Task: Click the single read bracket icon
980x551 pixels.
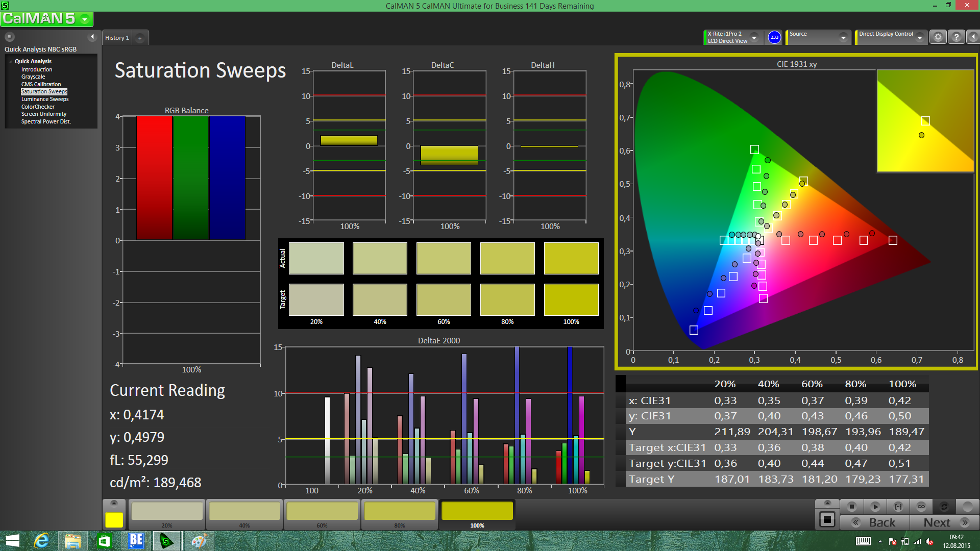Action: point(898,507)
